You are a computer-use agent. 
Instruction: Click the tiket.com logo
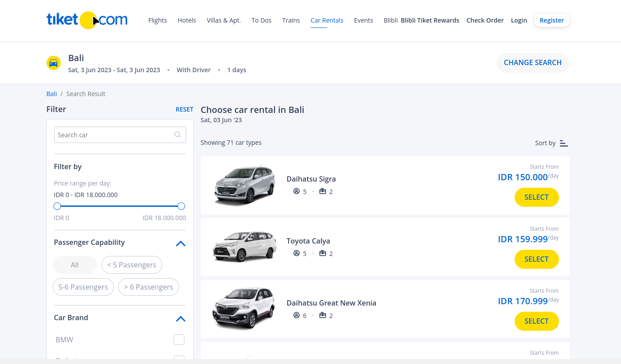(x=87, y=20)
